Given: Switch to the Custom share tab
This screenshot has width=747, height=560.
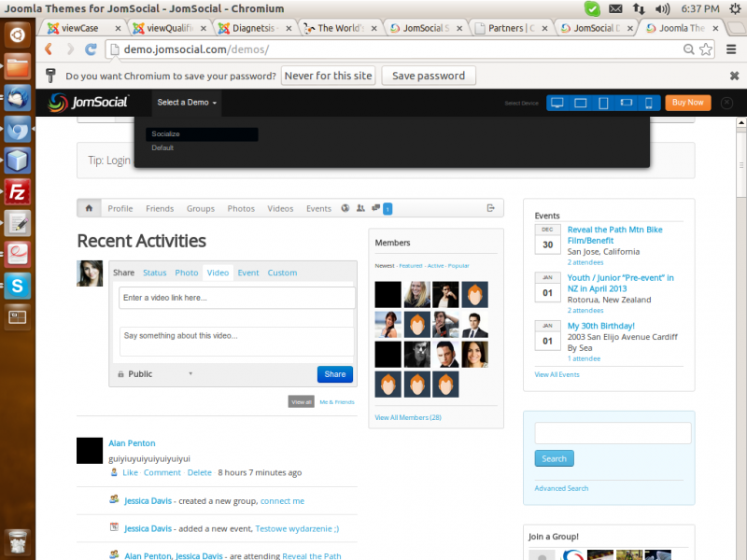Looking at the screenshot, I should [282, 273].
